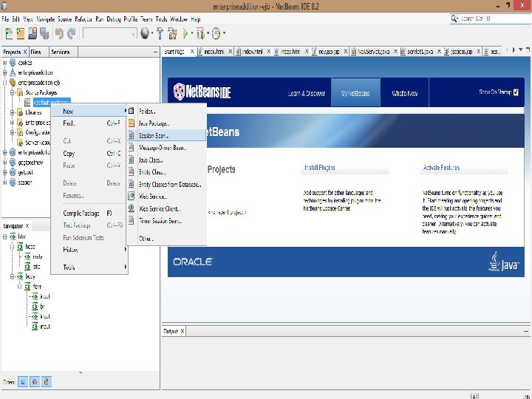Toggle the Show On Startup checkbox
This screenshot has width=532, height=399.
click(x=516, y=92)
